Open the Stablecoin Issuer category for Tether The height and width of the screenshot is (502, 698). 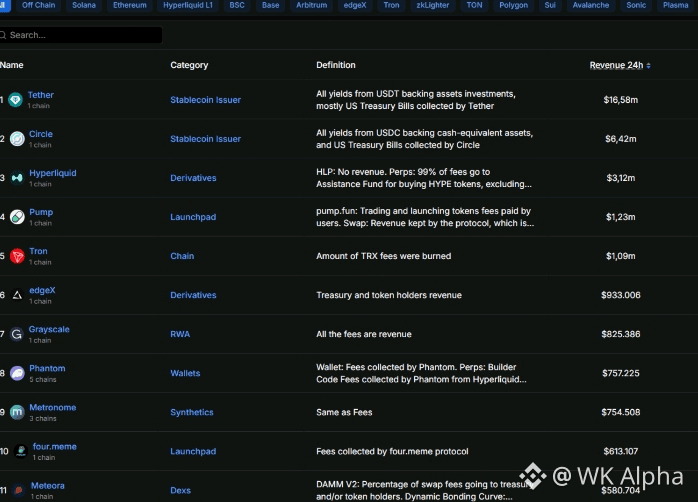[205, 100]
